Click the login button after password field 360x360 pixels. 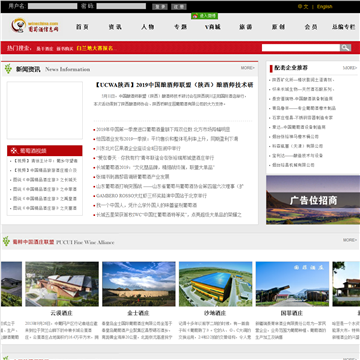160,7
